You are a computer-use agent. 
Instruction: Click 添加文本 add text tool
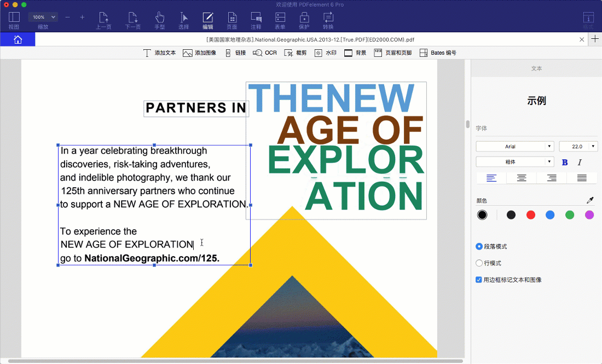(159, 53)
